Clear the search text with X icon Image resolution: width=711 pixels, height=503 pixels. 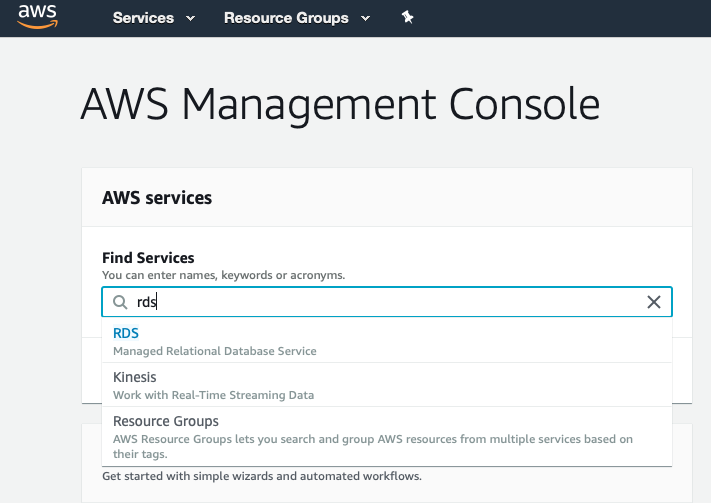click(654, 302)
